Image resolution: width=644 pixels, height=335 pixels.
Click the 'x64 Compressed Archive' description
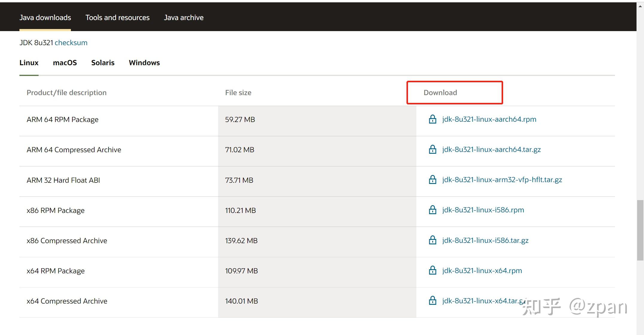pos(67,301)
